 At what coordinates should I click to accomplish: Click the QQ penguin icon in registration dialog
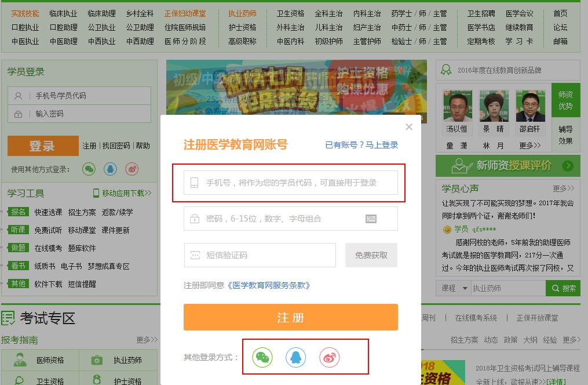pos(295,357)
